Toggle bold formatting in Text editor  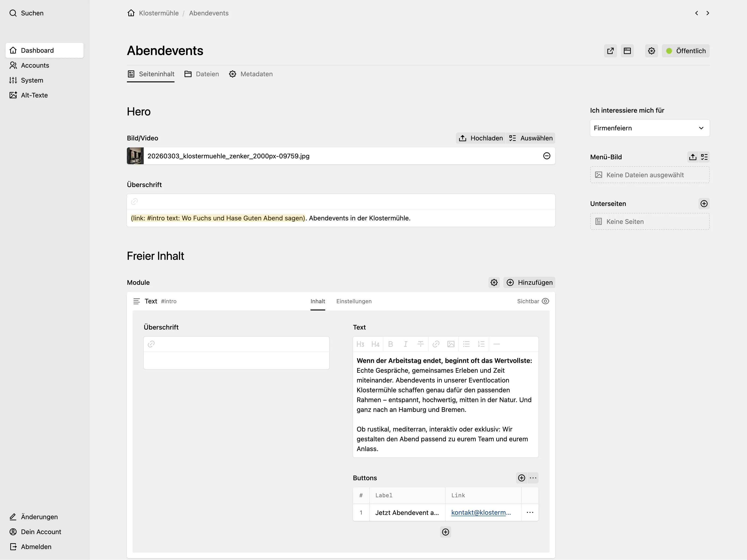coord(390,344)
